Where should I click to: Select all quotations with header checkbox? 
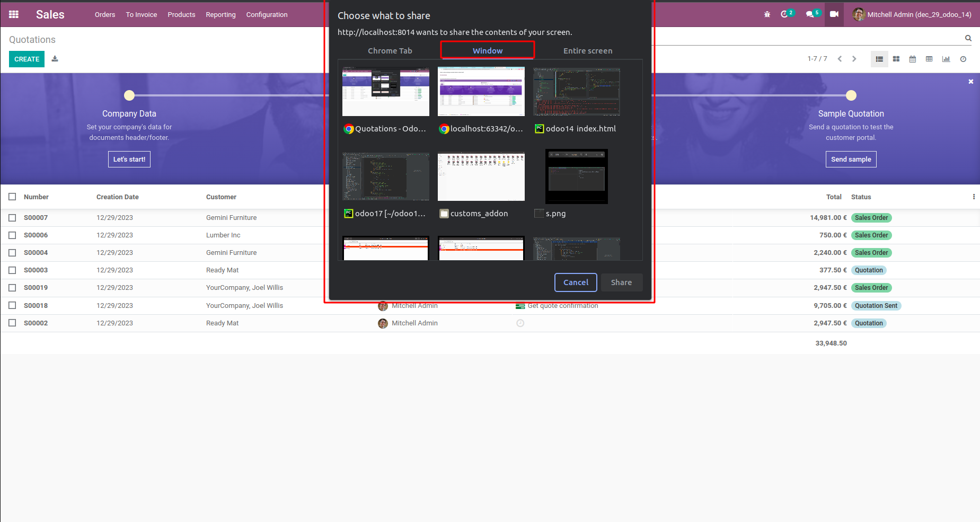(x=12, y=197)
